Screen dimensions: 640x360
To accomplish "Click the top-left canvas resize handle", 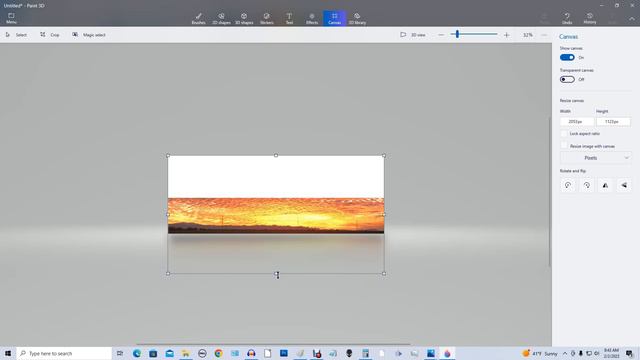I will [168, 156].
